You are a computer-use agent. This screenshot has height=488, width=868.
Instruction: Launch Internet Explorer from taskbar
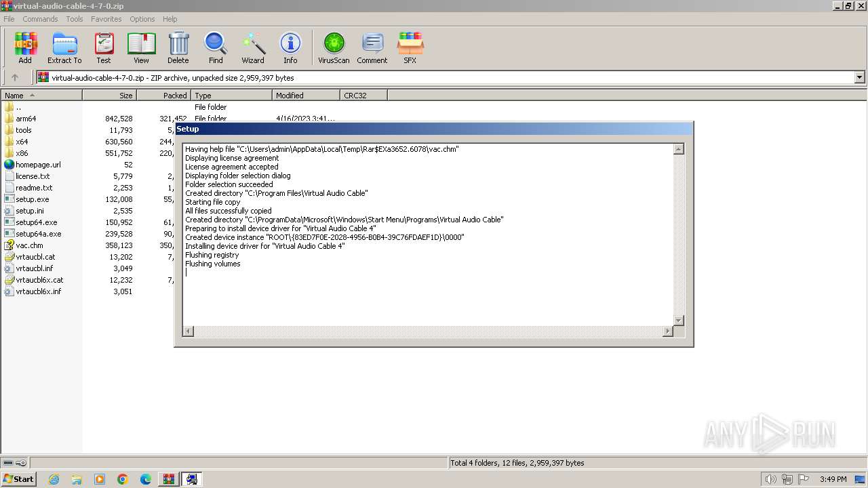(54, 479)
